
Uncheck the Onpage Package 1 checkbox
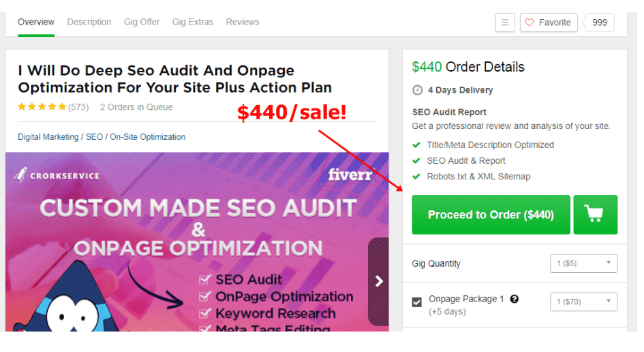(417, 302)
